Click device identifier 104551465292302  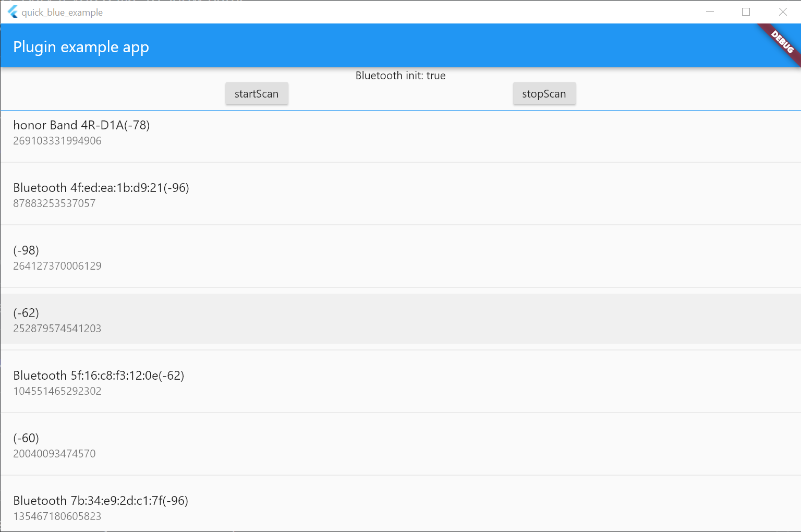[x=57, y=391]
